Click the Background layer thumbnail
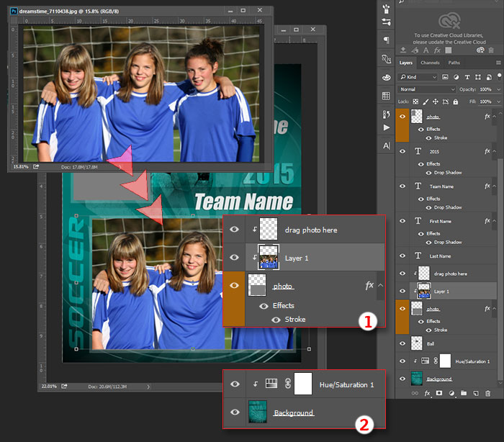Viewport: 504px width, 442px height. (417, 379)
